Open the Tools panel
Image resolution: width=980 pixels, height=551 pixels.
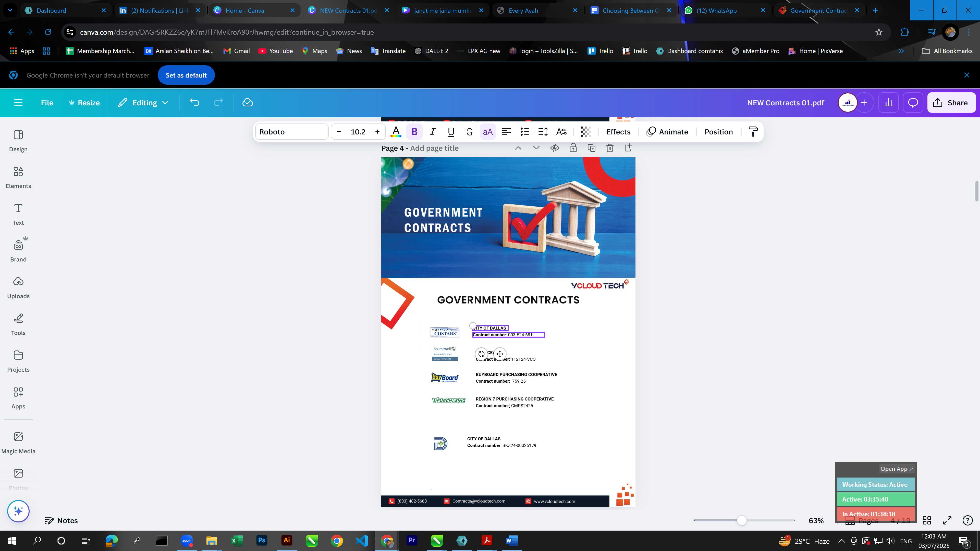pos(18,324)
